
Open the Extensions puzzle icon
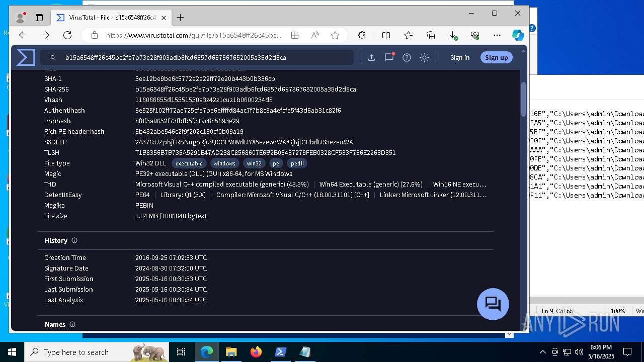[362, 35]
